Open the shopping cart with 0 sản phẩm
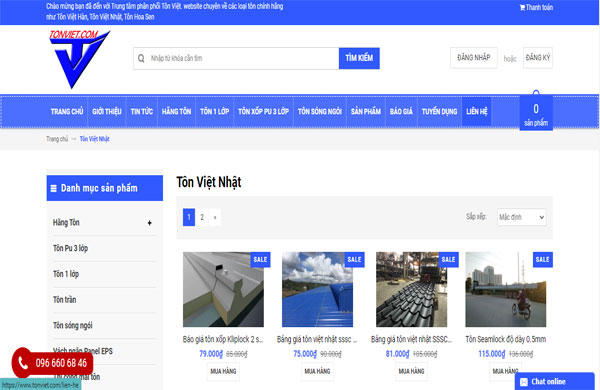 536,114
